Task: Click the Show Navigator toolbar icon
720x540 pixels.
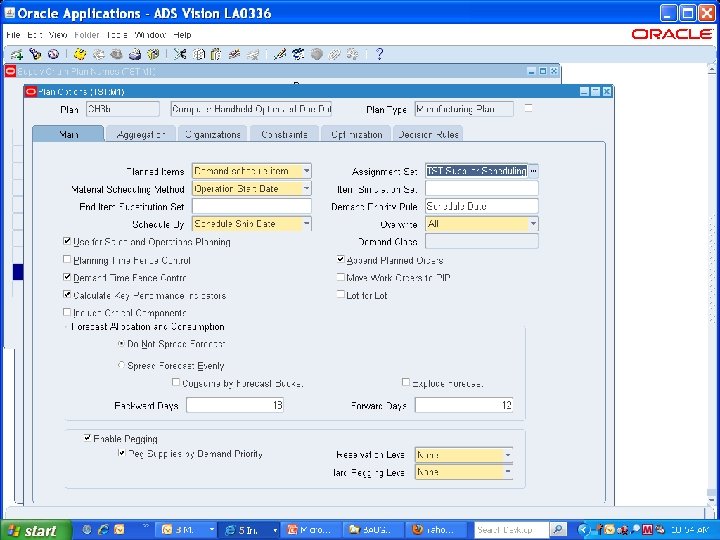Action: tap(53, 55)
